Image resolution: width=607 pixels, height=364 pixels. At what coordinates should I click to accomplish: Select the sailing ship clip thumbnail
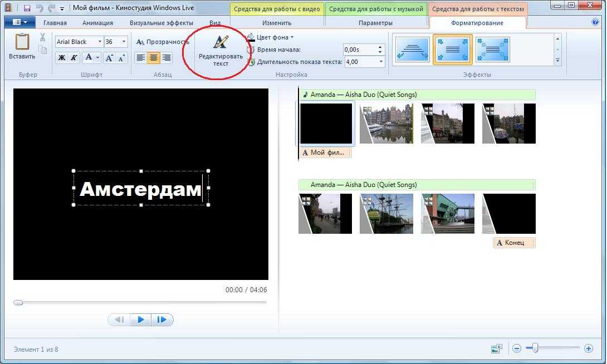coord(386,214)
